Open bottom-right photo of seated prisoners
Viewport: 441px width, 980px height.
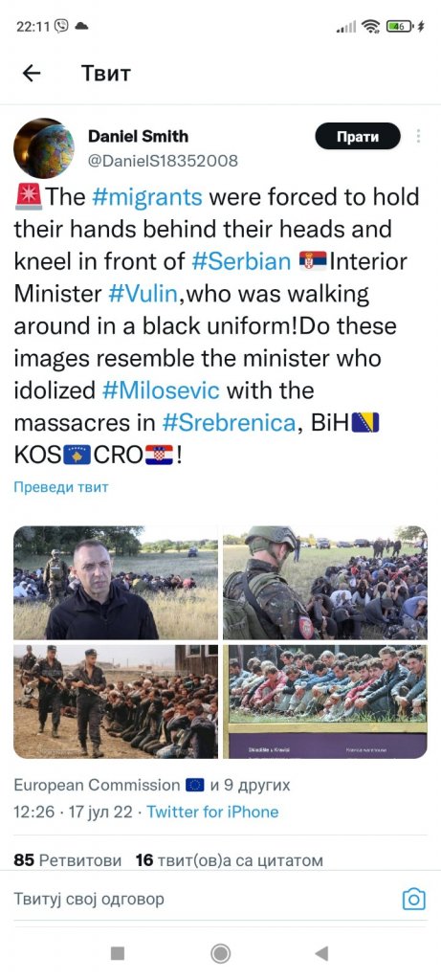(325, 702)
